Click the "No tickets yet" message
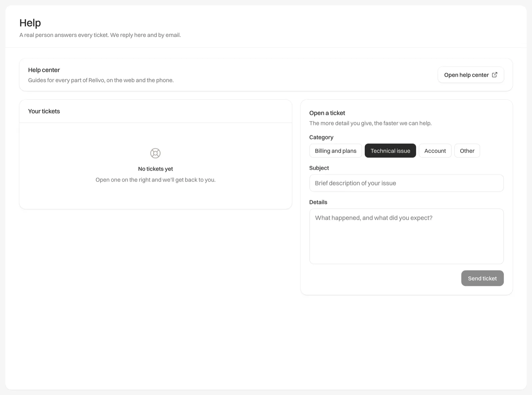The width and height of the screenshot is (532, 395). pos(155,169)
